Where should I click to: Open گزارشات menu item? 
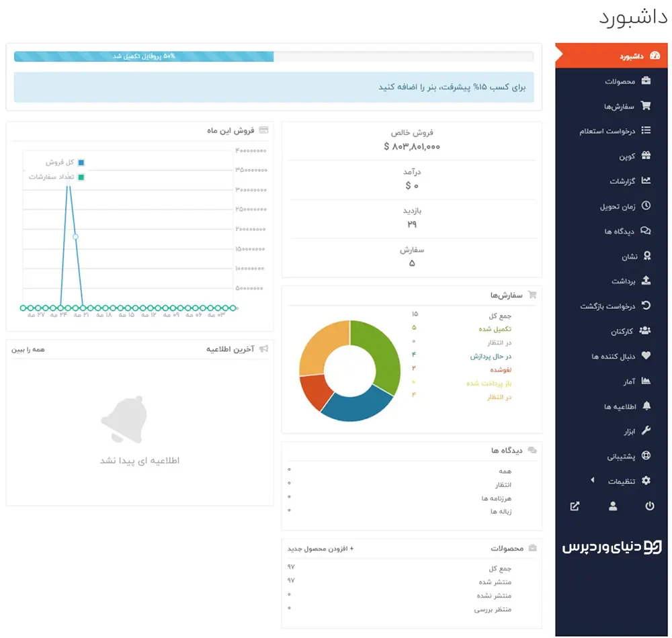click(611, 181)
